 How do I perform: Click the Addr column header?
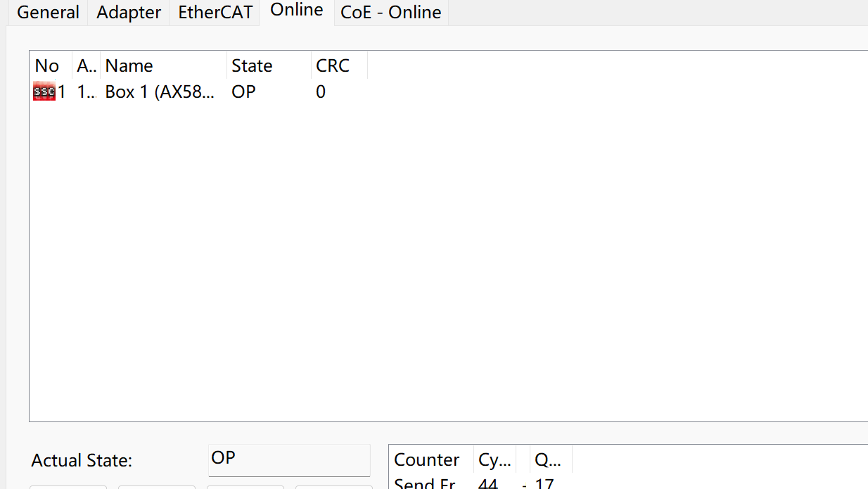[85, 65]
